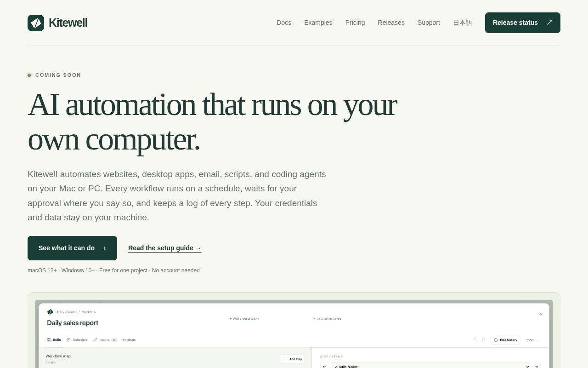Click the Daily reports breadcrumb
This screenshot has width=588, height=368.
(x=66, y=312)
